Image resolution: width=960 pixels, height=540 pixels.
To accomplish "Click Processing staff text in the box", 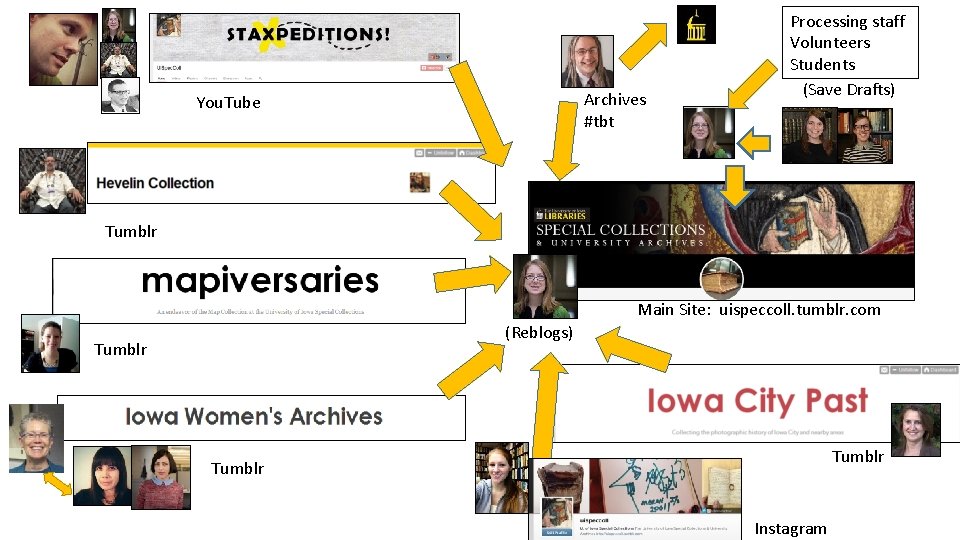I will click(847, 22).
